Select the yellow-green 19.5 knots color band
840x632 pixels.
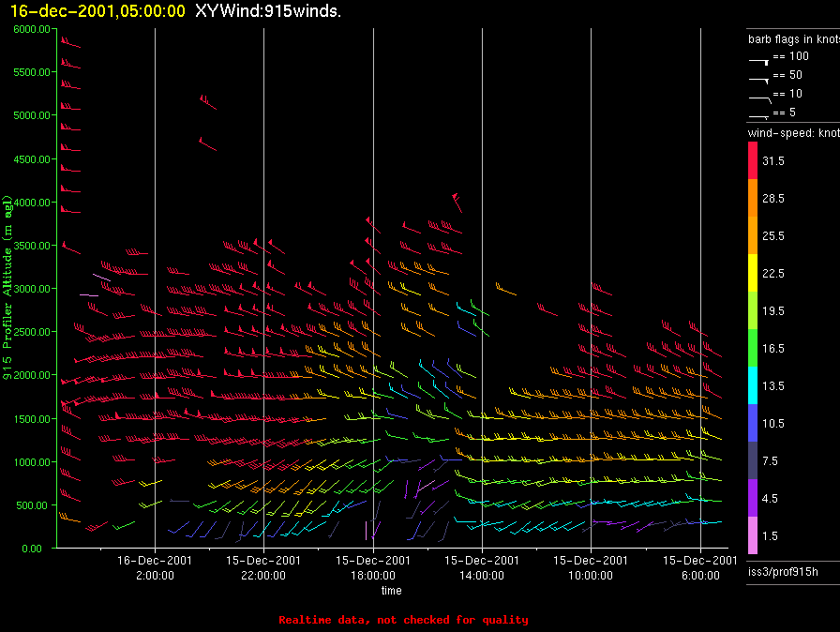[x=753, y=310]
